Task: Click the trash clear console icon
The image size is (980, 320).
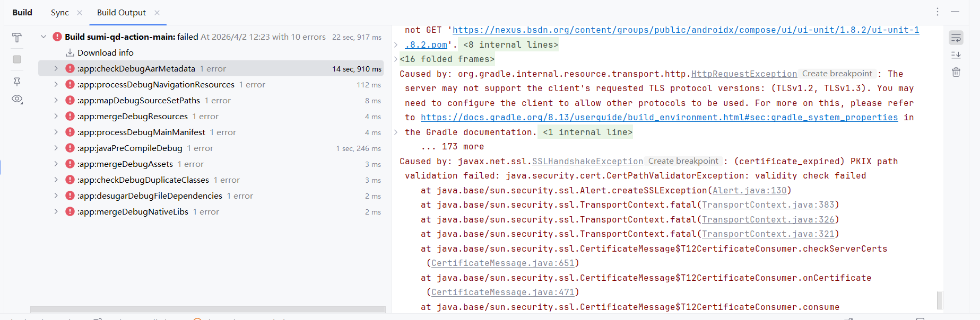Action: pyautogui.click(x=956, y=72)
